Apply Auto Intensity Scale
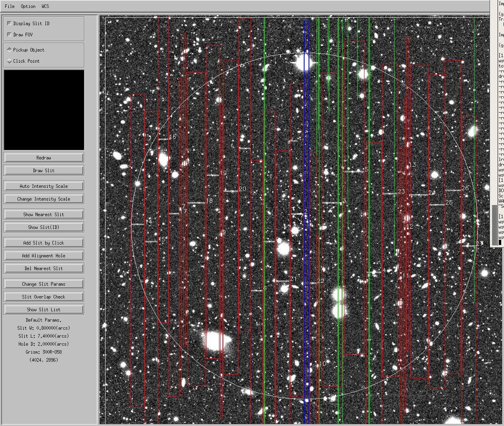The width and height of the screenshot is (504, 426). tap(44, 186)
